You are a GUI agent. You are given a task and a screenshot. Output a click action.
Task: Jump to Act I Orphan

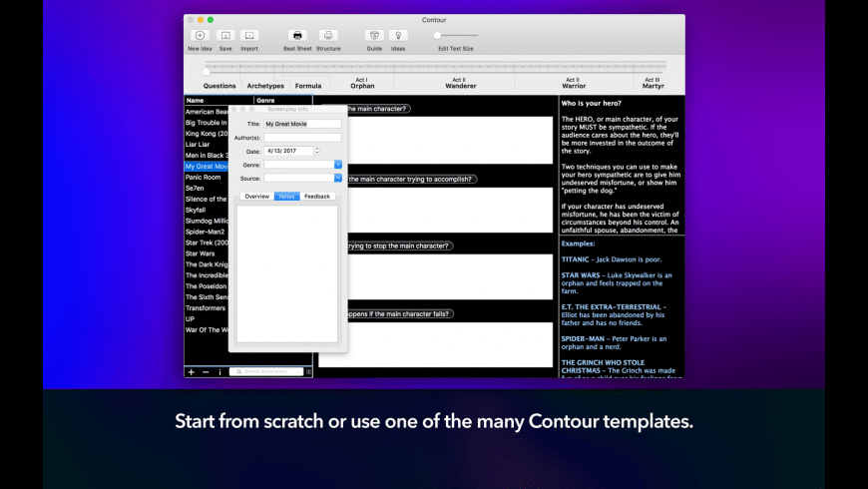[362, 83]
